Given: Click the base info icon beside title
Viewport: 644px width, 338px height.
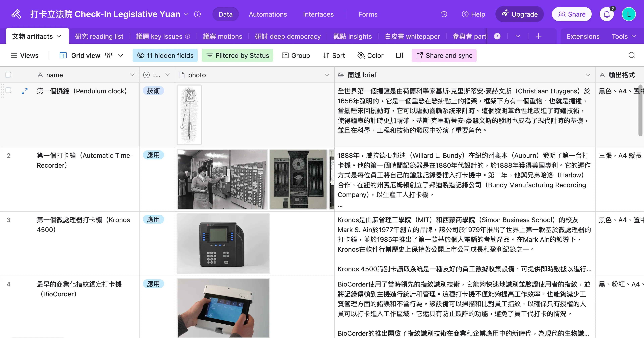Looking at the screenshot, I should pos(197,14).
